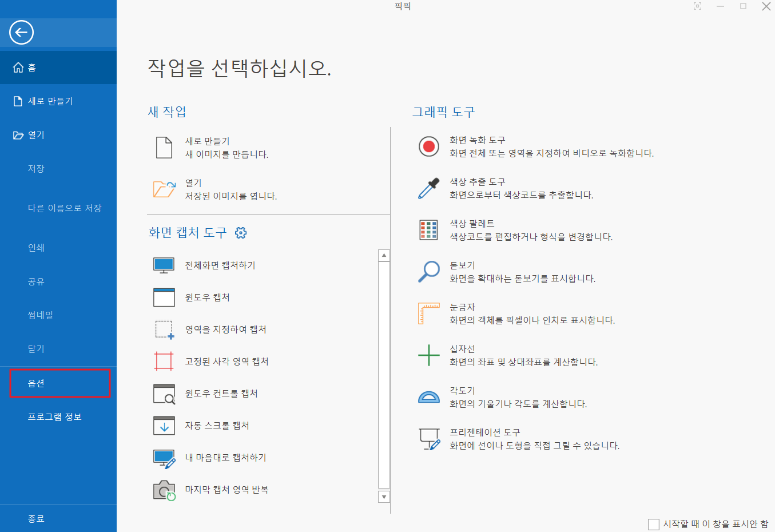Click the region capture dashed-box icon
The image size is (775, 532).
tap(164, 329)
